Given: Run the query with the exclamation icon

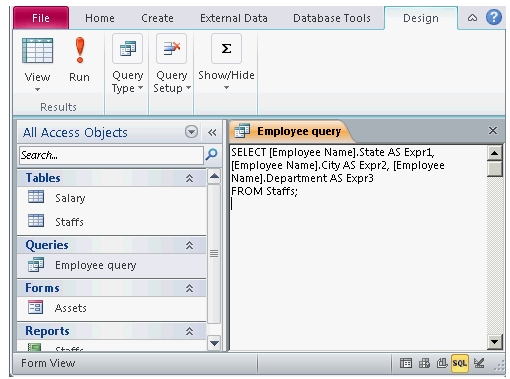Looking at the screenshot, I should 80,51.
